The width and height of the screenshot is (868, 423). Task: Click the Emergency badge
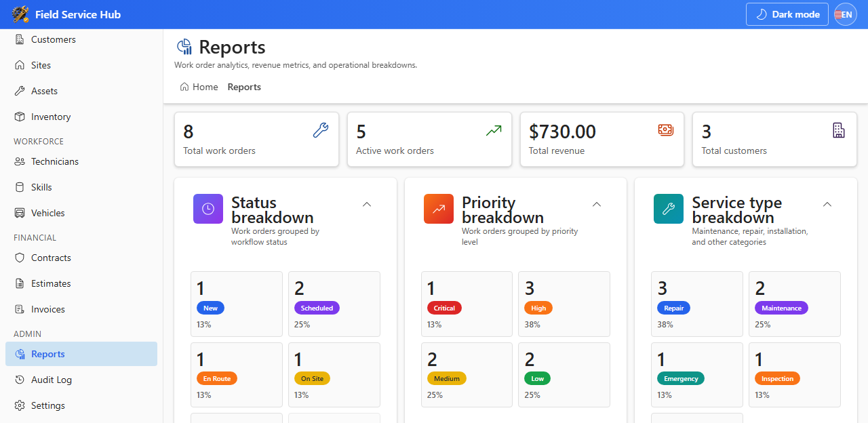coord(681,378)
